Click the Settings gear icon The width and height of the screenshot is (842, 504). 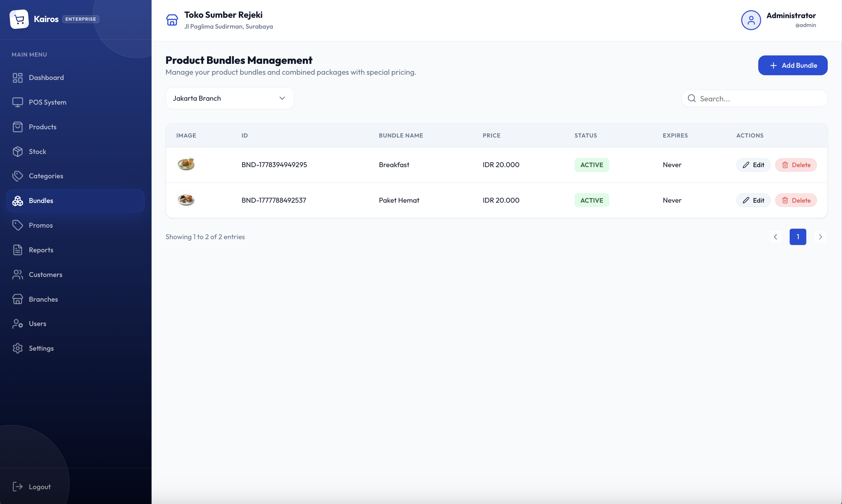(17, 348)
